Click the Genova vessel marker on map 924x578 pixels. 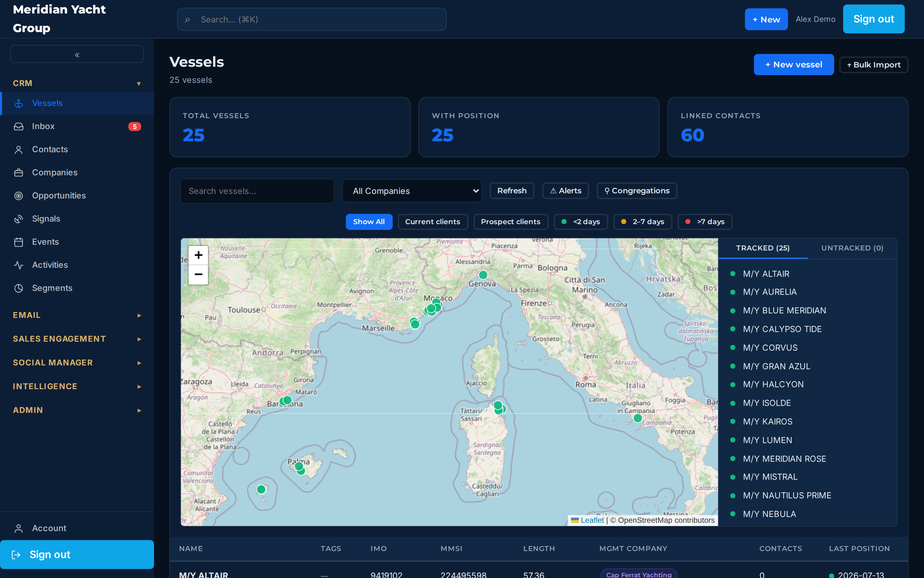coord(483,275)
